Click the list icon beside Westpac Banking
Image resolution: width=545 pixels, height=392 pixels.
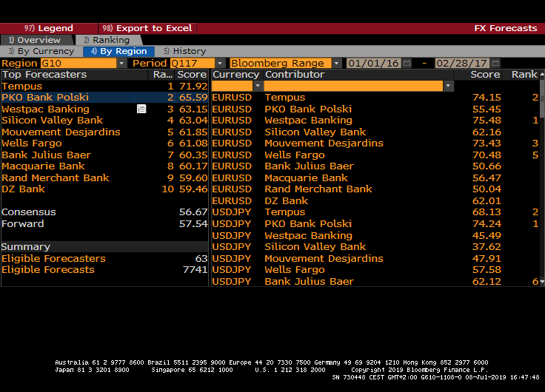tap(141, 109)
